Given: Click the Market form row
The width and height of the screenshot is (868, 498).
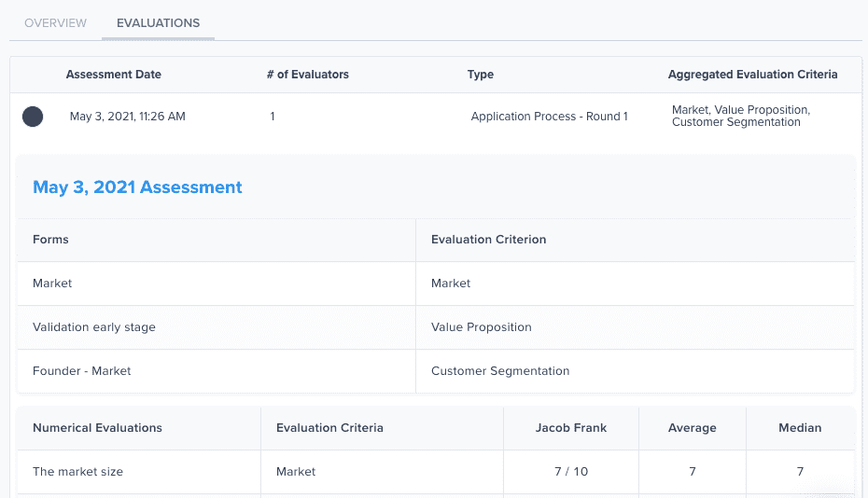Looking at the screenshot, I should [x=52, y=284].
